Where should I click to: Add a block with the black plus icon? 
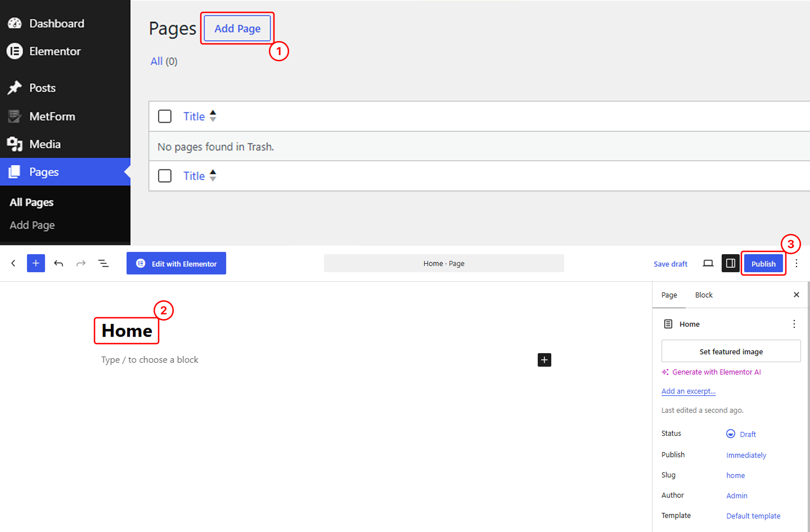click(544, 360)
